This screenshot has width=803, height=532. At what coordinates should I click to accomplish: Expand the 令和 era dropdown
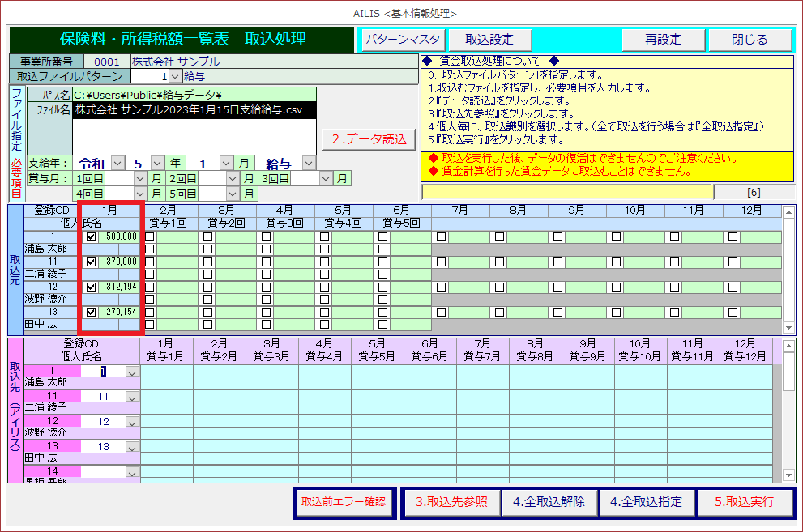[117, 163]
